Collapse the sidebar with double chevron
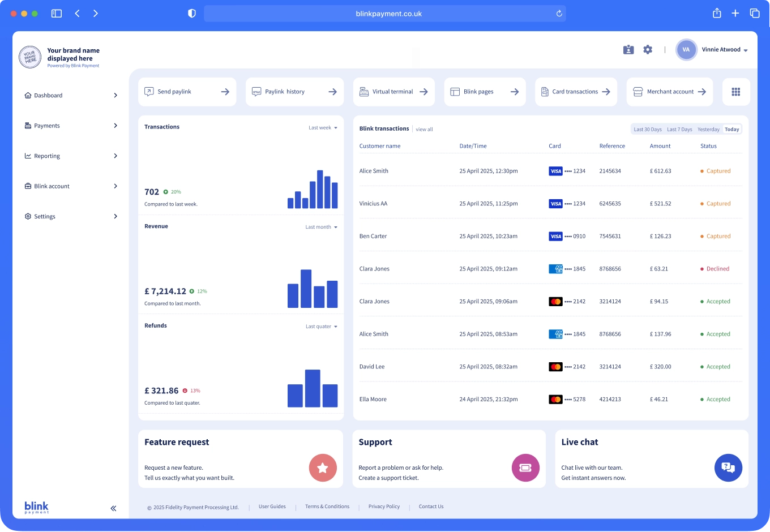Image resolution: width=770 pixels, height=532 pixels. [113, 508]
